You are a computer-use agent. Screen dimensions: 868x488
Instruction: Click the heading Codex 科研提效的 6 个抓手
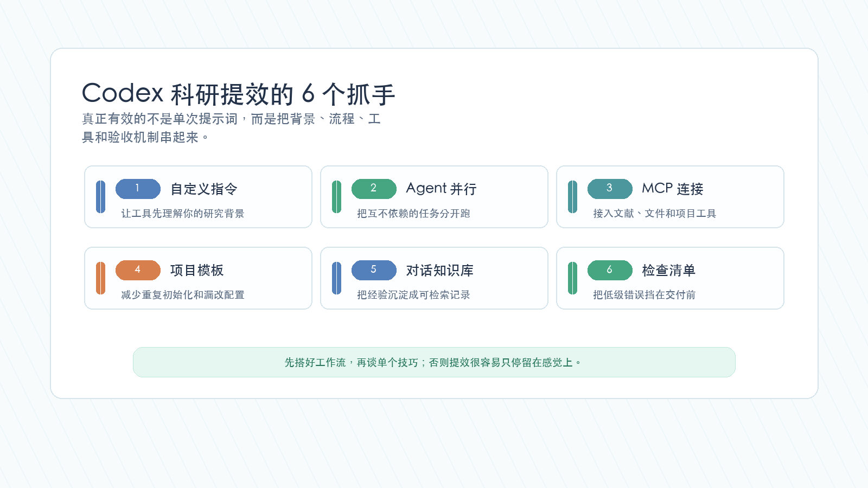click(239, 94)
